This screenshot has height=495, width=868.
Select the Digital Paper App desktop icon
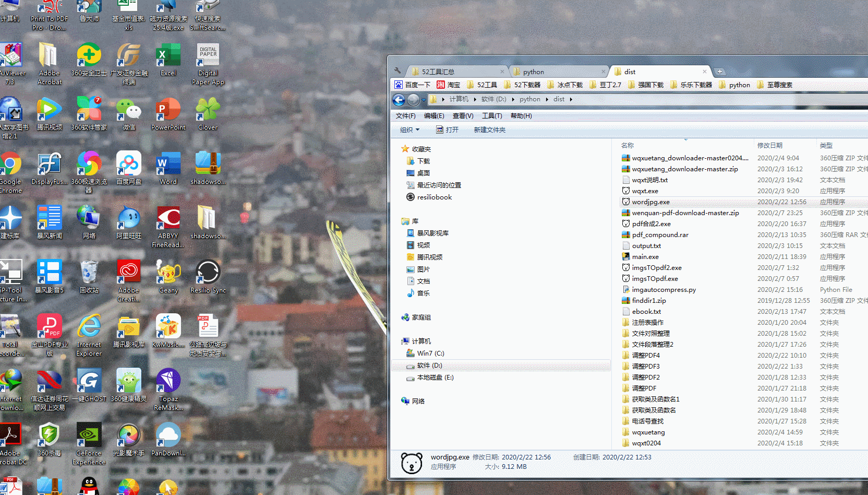208,64
